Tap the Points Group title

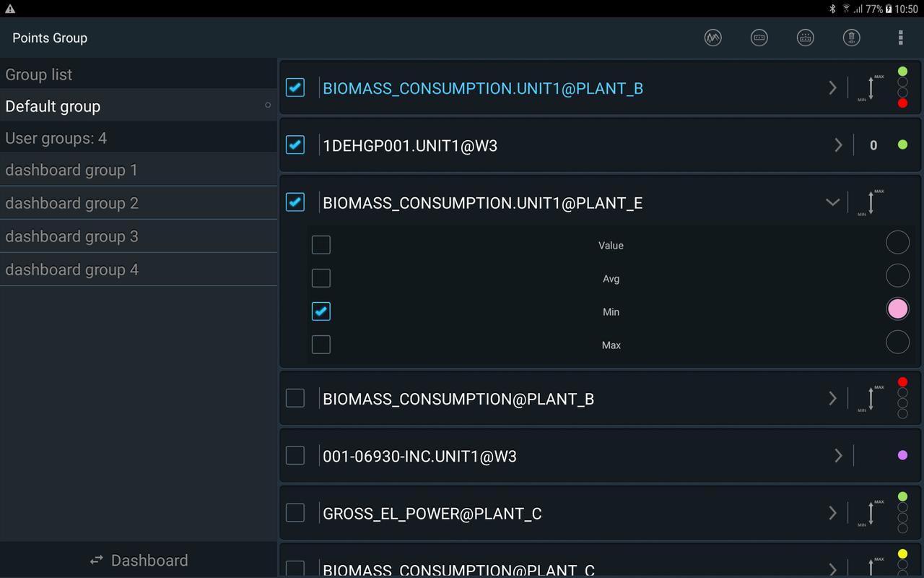[50, 38]
